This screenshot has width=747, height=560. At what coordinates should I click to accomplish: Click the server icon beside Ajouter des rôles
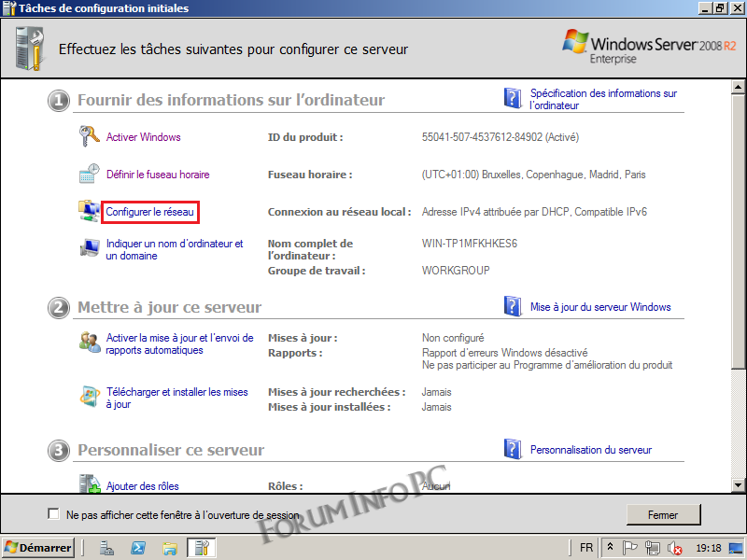click(89, 483)
